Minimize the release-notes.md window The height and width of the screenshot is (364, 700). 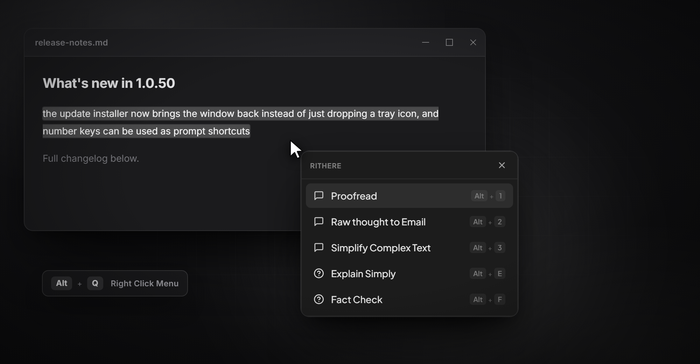tap(425, 42)
